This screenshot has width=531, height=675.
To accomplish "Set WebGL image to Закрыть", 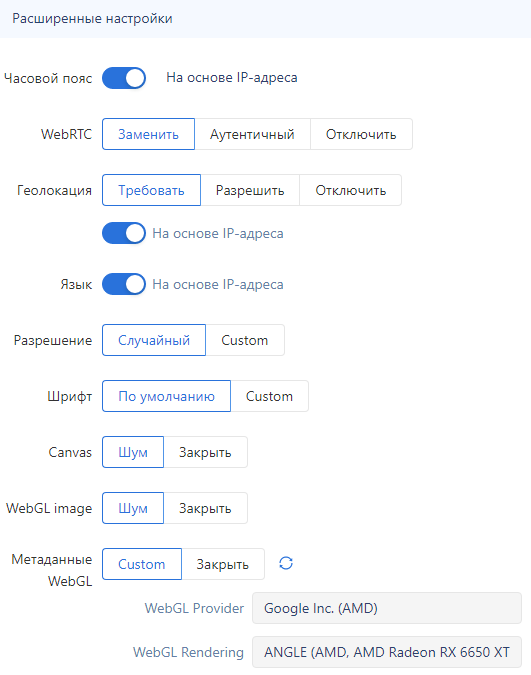I will pos(205,508).
